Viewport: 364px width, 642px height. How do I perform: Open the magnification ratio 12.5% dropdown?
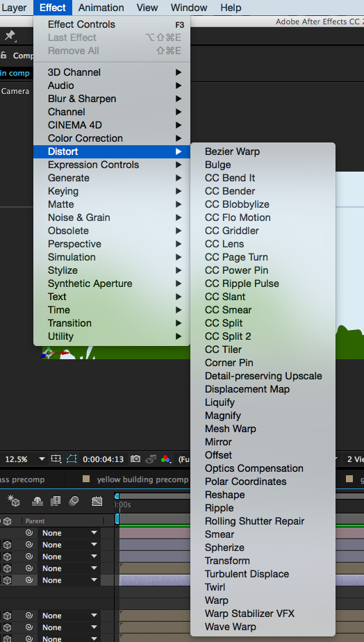pyautogui.click(x=24, y=459)
